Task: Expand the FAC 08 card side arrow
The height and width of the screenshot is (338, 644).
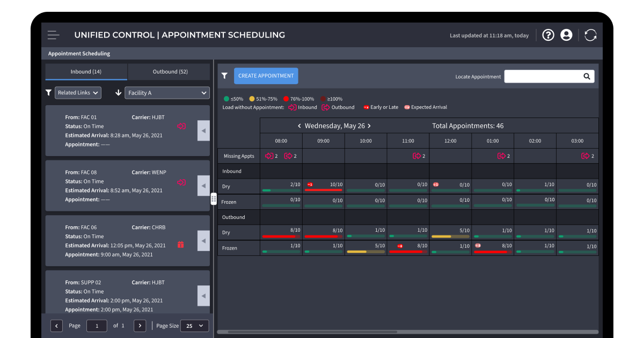Action: pos(203,186)
